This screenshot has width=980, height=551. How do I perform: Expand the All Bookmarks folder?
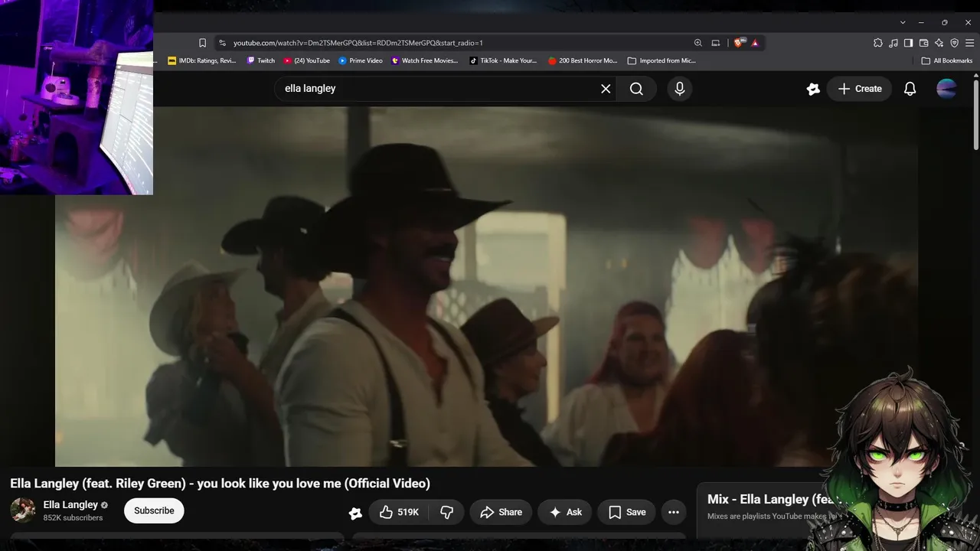[x=947, y=60]
